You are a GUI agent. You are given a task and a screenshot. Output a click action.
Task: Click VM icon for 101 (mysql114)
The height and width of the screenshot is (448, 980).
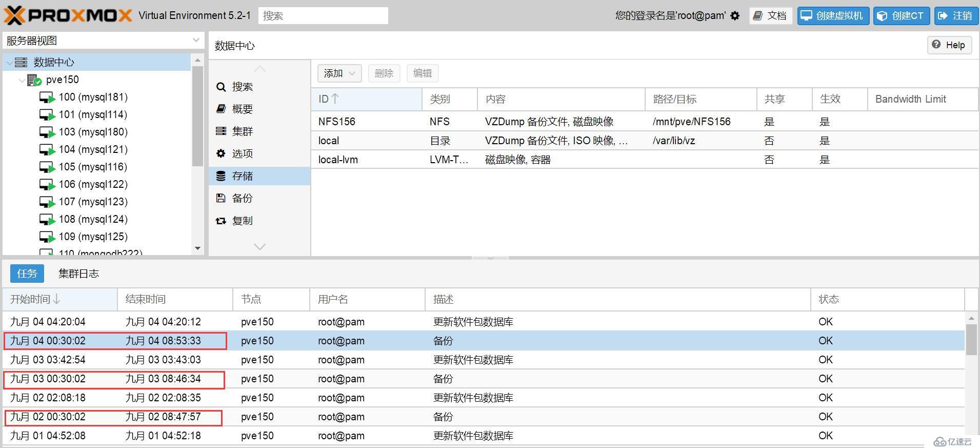click(x=47, y=115)
